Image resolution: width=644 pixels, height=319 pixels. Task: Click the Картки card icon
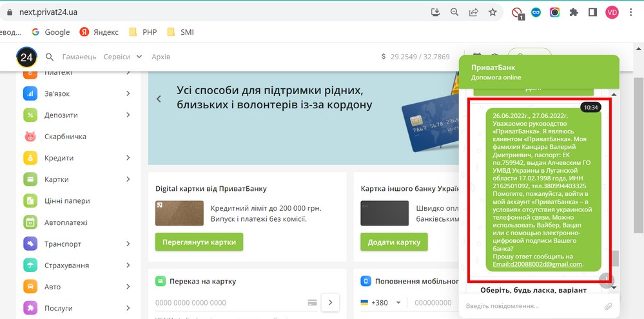(30, 179)
